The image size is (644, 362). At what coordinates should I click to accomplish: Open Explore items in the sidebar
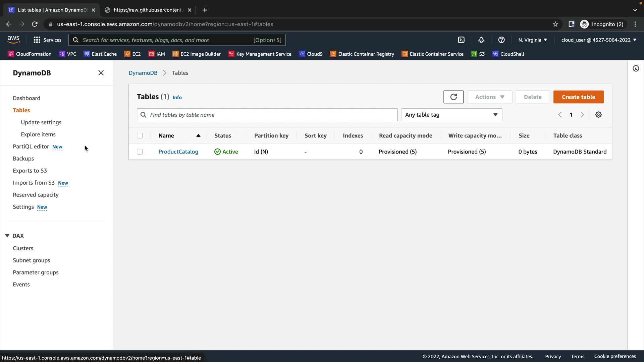tap(38, 134)
